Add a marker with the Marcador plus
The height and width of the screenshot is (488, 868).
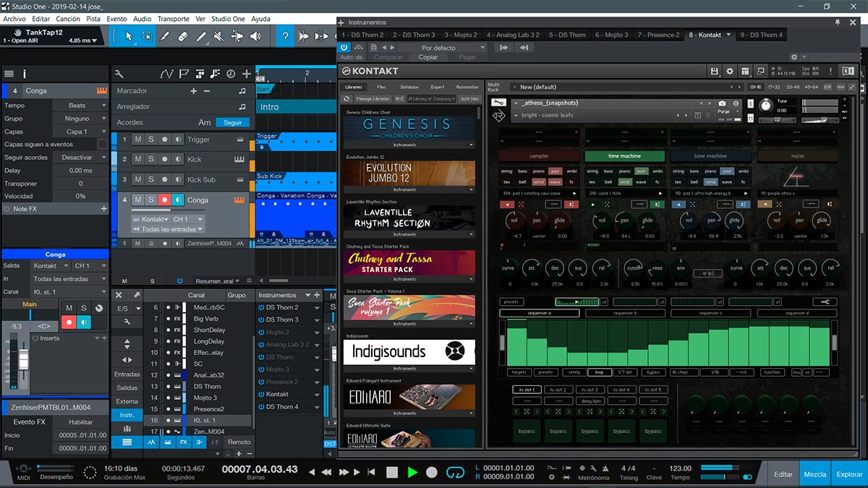(193, 91)
